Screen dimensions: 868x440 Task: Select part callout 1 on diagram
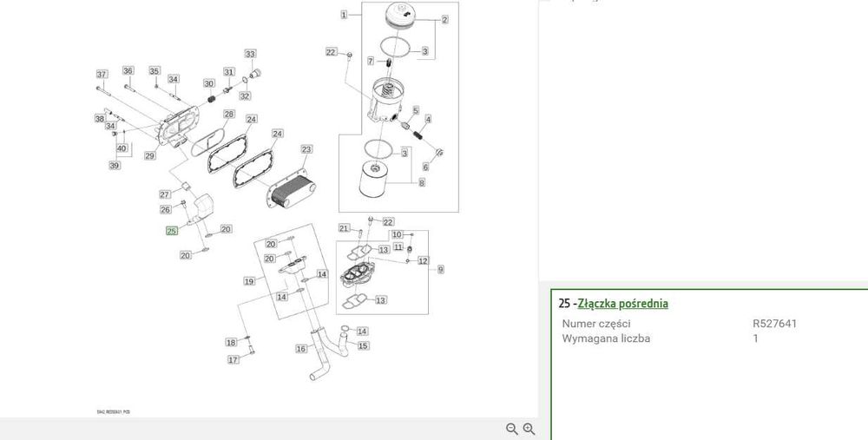[x=344, y=15]
